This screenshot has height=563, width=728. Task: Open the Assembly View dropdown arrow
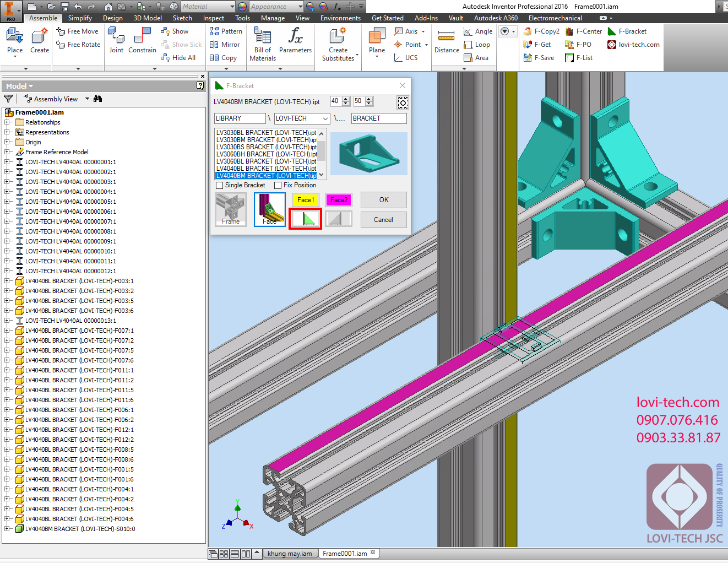(87, 99)
